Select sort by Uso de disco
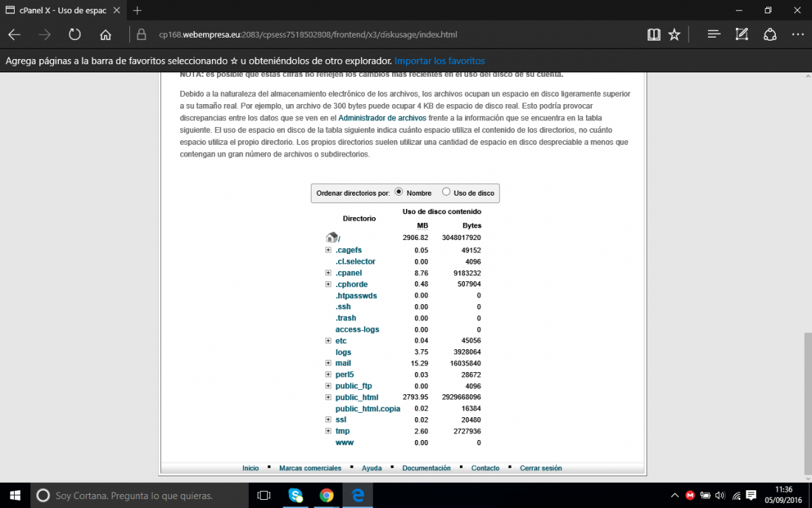This screenshot has width=812, height=508. (x=446, y=191)
